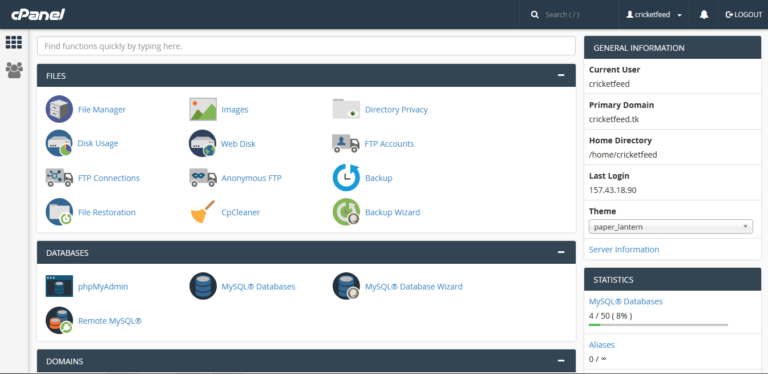Screen dimensions: 768x374
Task: Click the 4 / 50 ( 8% ) value
Action: coord(610,316)
